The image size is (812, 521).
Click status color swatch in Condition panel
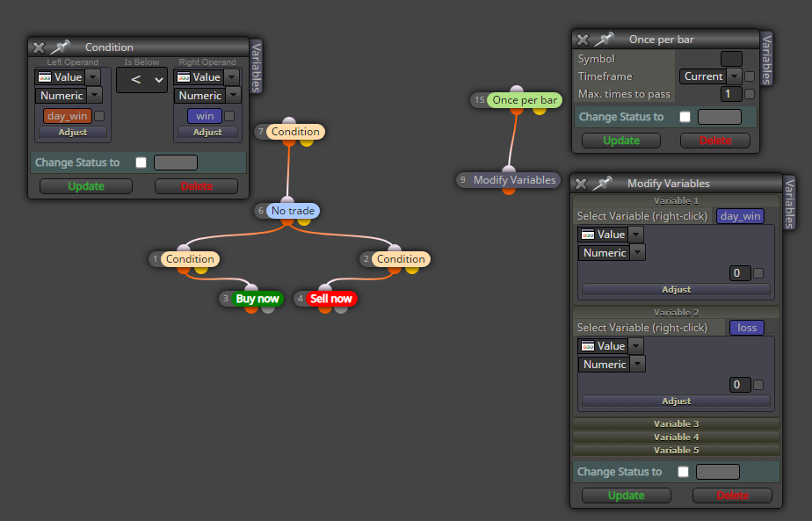176,163
